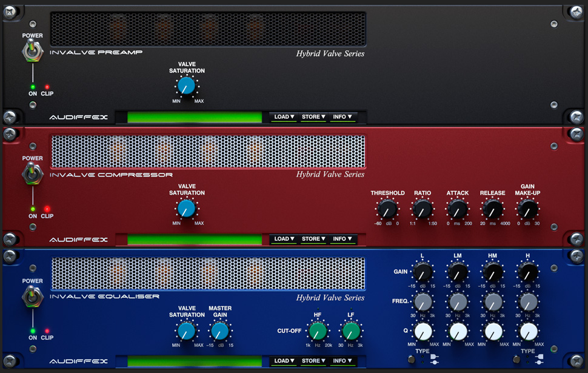The height and width of the screenshot is (373, 588).
Task: Click the Compressor Valve Saturation knob
Action: tap(186, 209)
